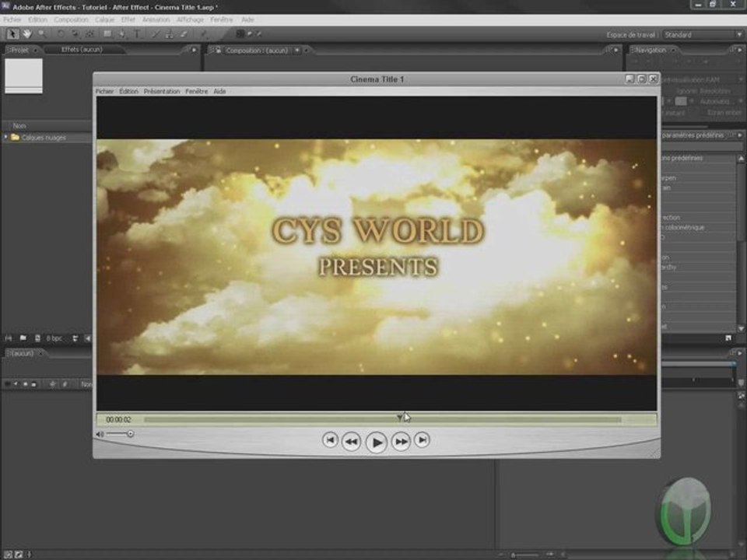
Task: Select the Hand tool
Action: [27, 33]
